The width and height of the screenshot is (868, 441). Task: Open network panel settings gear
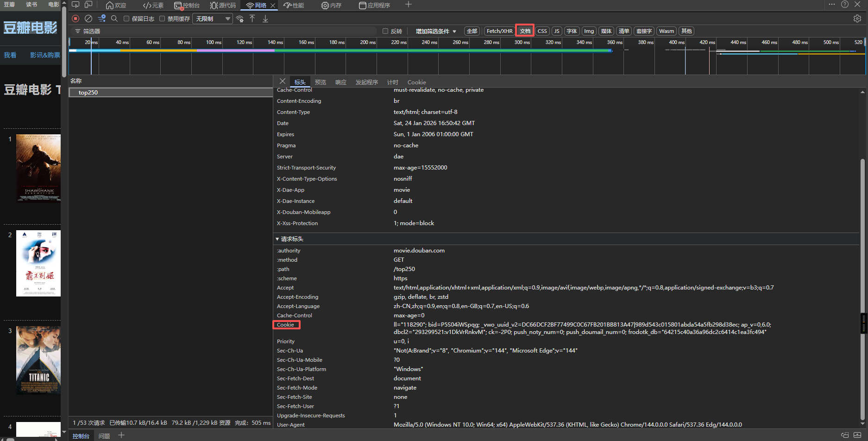(857, 19)
